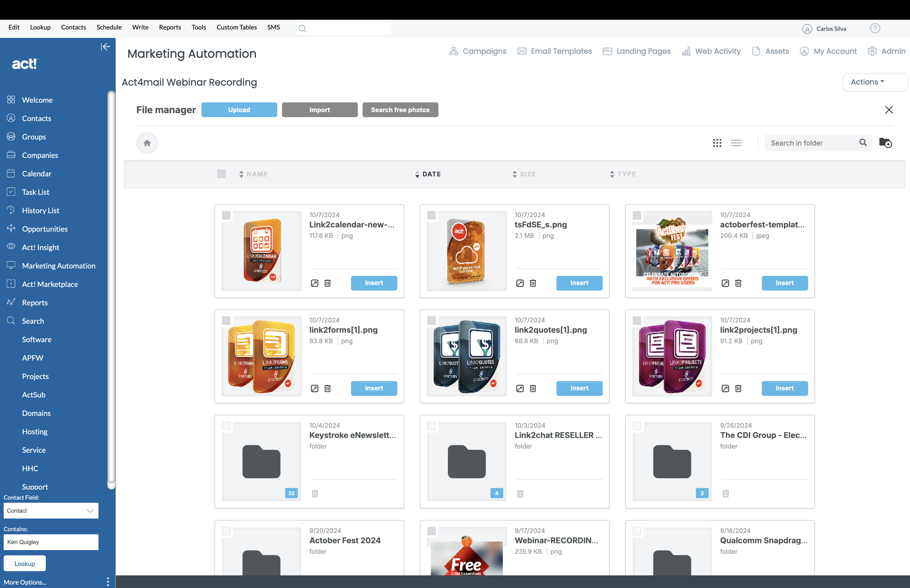This screenshot has height=588, width=910.
Task: Open the Landing Pages tab
Action: coord(637,51)
